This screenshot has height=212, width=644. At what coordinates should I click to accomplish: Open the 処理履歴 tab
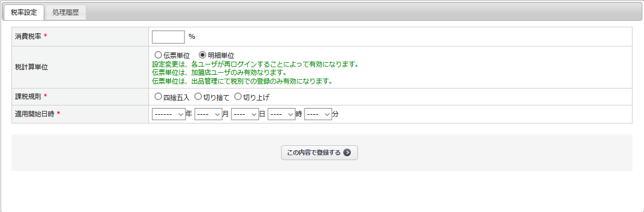(x=65, y=13)
